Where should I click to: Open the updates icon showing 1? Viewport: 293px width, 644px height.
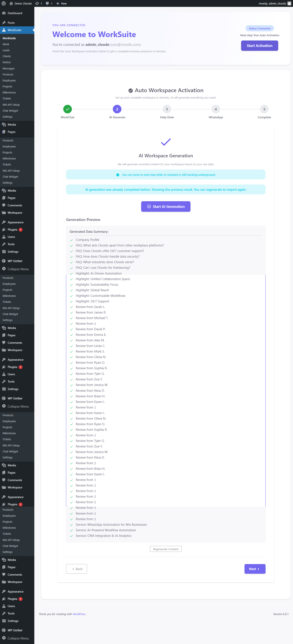click(39, 3)
